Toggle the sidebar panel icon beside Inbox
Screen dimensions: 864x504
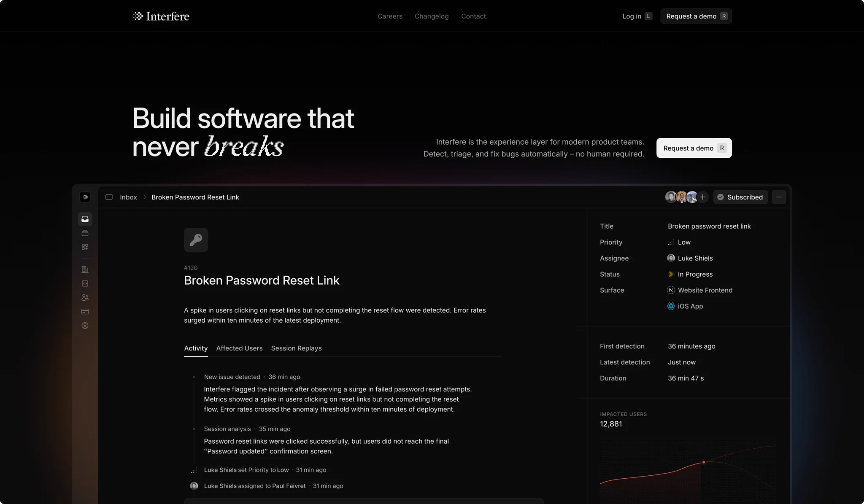click(109, 197)
